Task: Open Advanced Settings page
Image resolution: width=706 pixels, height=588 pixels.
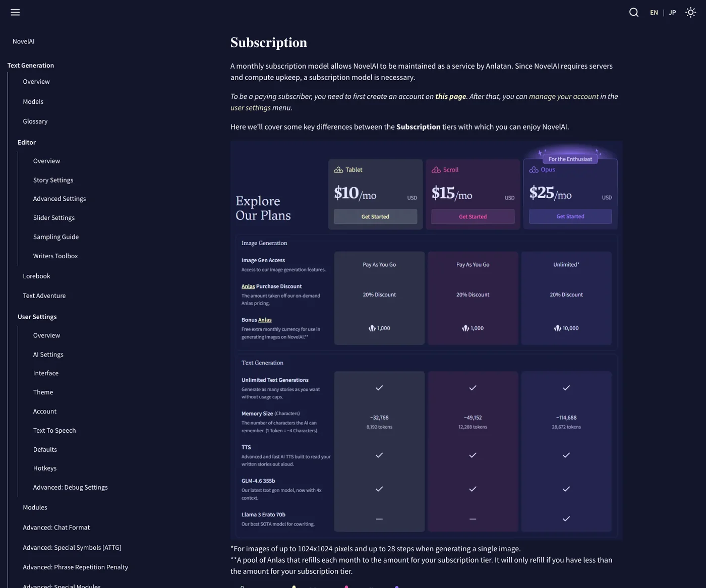Action: click(x=60, y=199)
